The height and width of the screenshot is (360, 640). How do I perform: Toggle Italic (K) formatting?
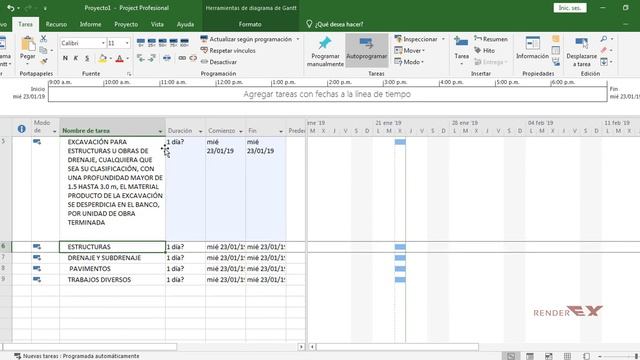coord(76,59)
